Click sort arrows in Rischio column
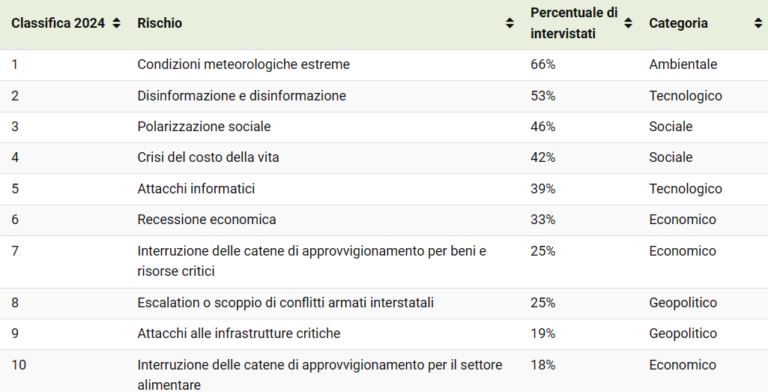Viewport: 768px width, 392px height. pos(510,23)
